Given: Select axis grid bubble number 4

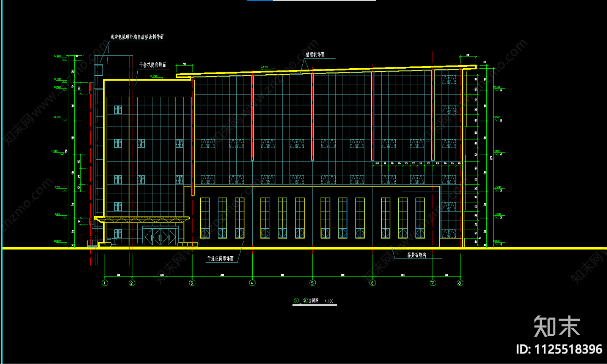Looking at the screenshot, I should (x=252, y=283).
